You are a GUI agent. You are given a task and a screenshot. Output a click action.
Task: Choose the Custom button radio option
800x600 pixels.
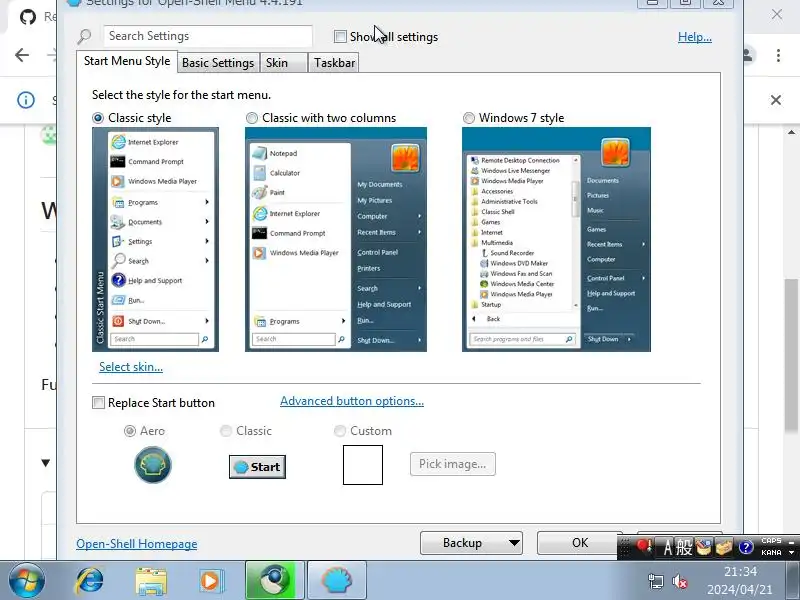(339, 431)
